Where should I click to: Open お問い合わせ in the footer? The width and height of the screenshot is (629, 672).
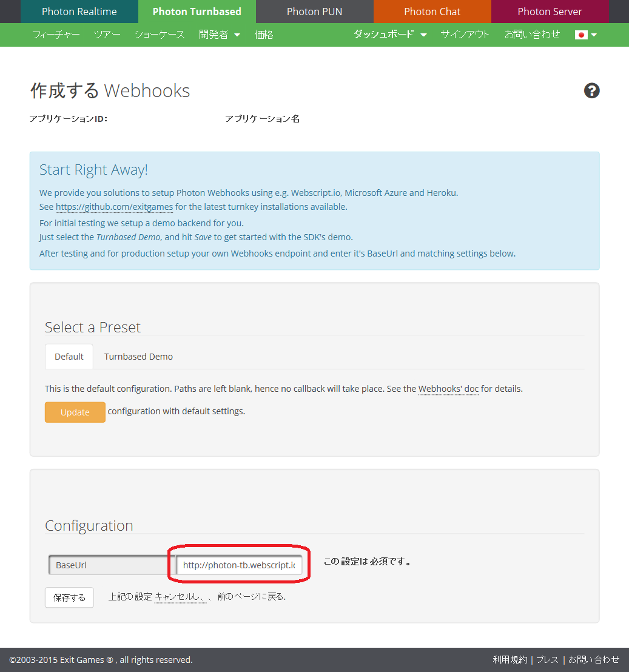(x=593, y=660)
